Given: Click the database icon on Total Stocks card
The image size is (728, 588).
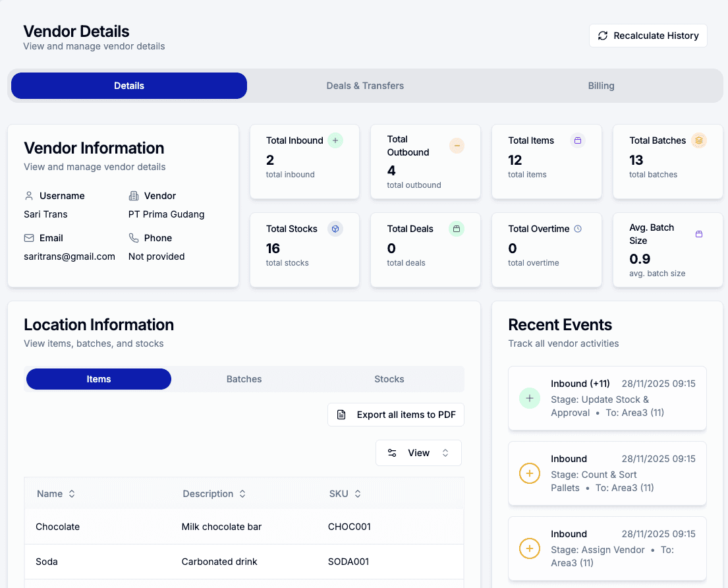Looking at the screenshot, I should point(335,229).
